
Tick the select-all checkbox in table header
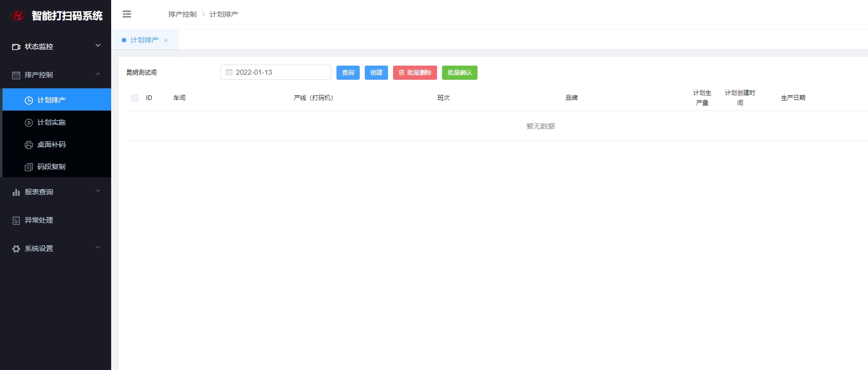coord(135,98)
